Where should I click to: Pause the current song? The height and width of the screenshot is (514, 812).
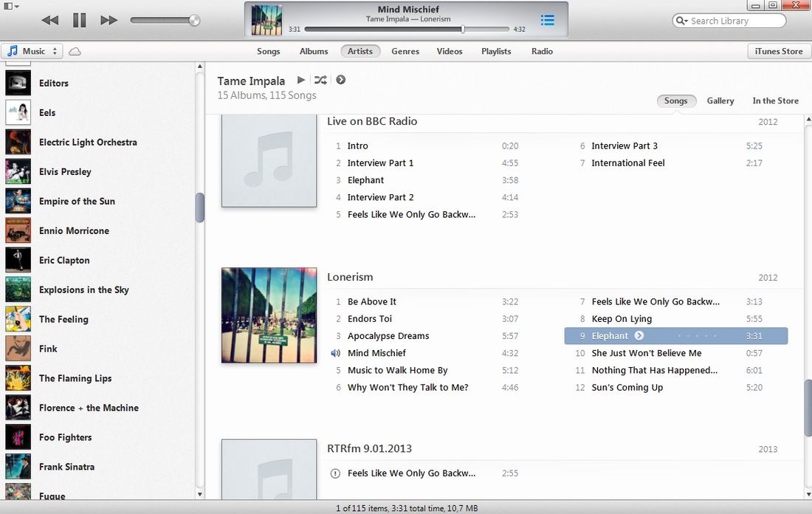point(79,20)
